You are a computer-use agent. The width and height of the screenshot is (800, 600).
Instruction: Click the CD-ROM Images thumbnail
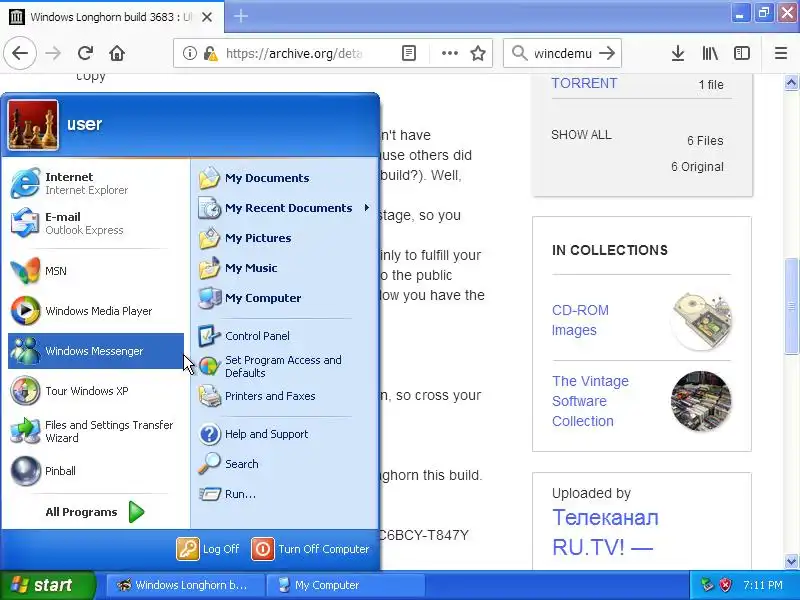(701, 320)
